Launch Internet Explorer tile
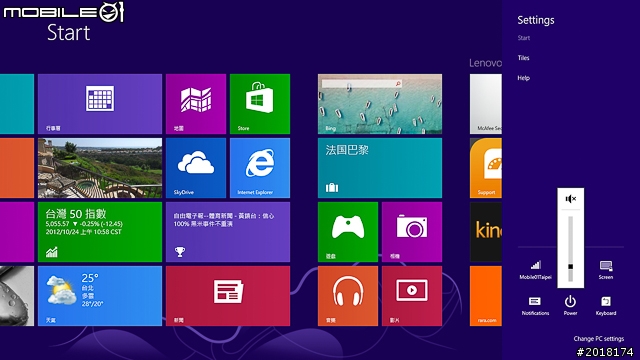640x360 pixels. (260, 168)
